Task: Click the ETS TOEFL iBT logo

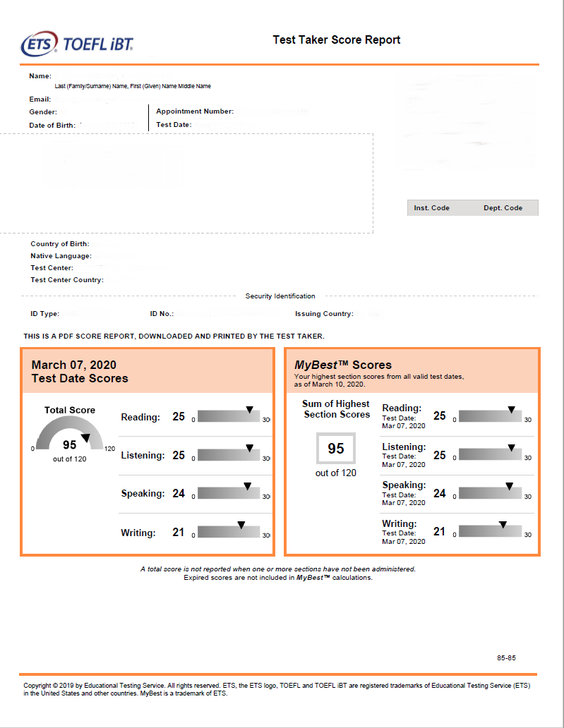Action: (x=77, y=44)
